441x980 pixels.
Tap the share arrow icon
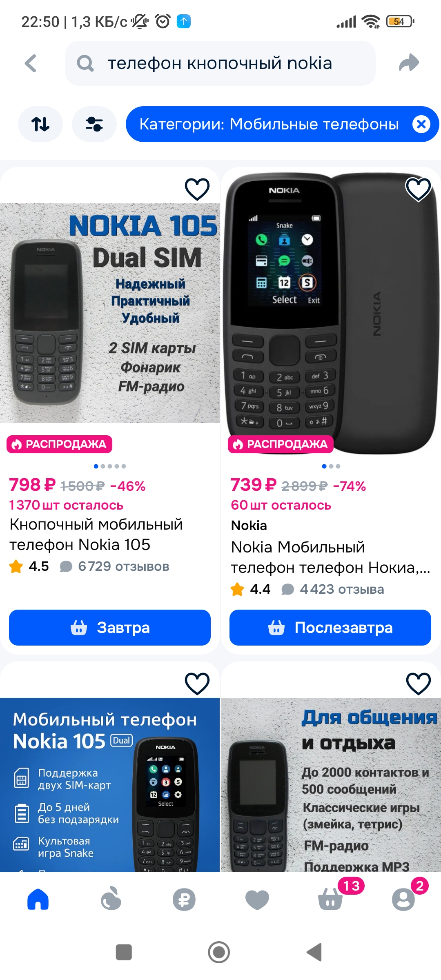[409, 63]
